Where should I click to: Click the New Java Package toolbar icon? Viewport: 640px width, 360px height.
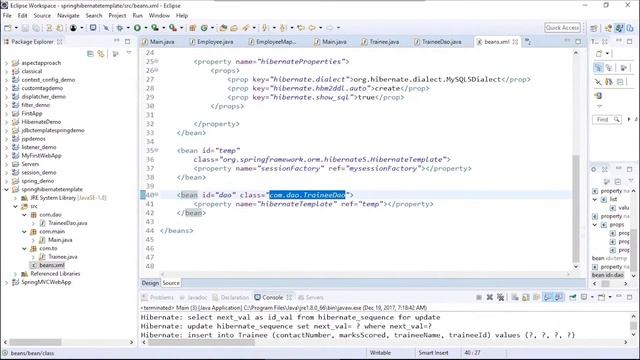[193, 28]
